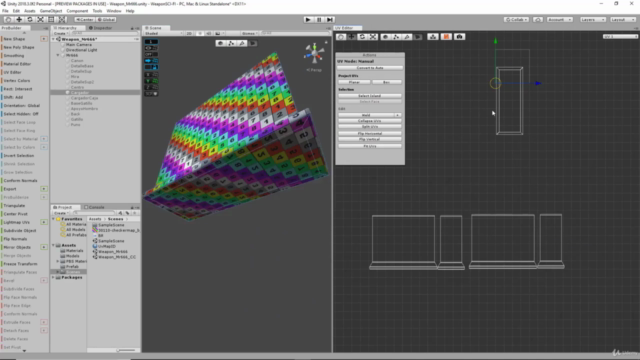Expand the Packages folder in the Project panel
The height and width of the screenshot is (360, 640).
53,278
